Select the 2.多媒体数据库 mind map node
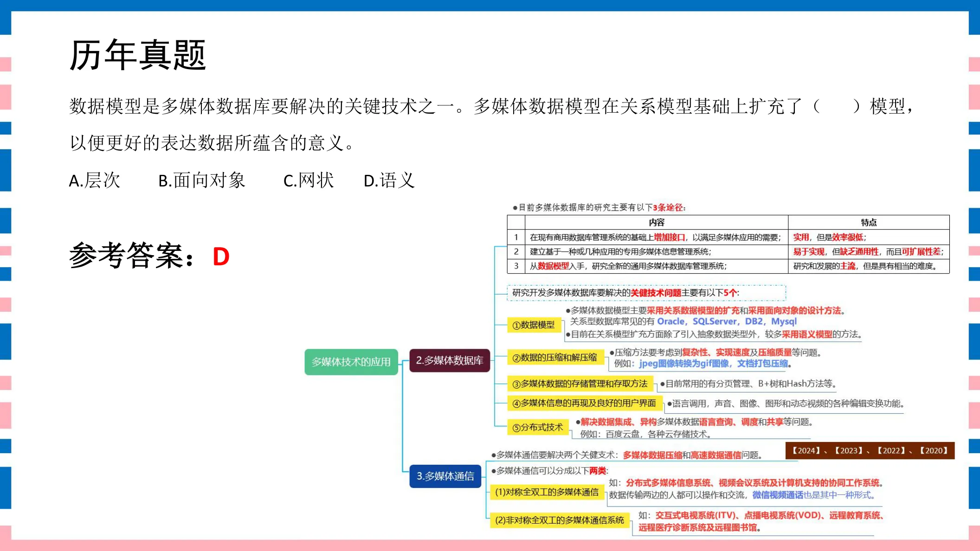Image resolution: width=980 pixels, height=551 pixels. [x=450, y=360]
